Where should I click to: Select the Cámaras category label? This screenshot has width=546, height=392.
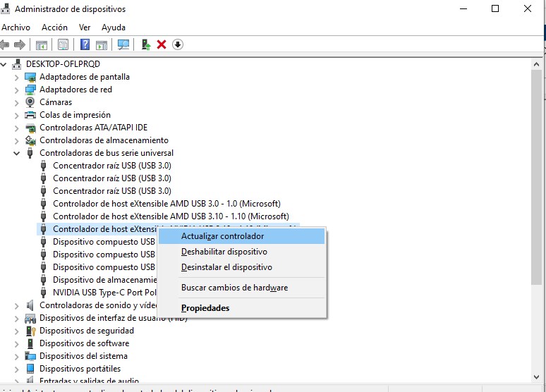56,102
